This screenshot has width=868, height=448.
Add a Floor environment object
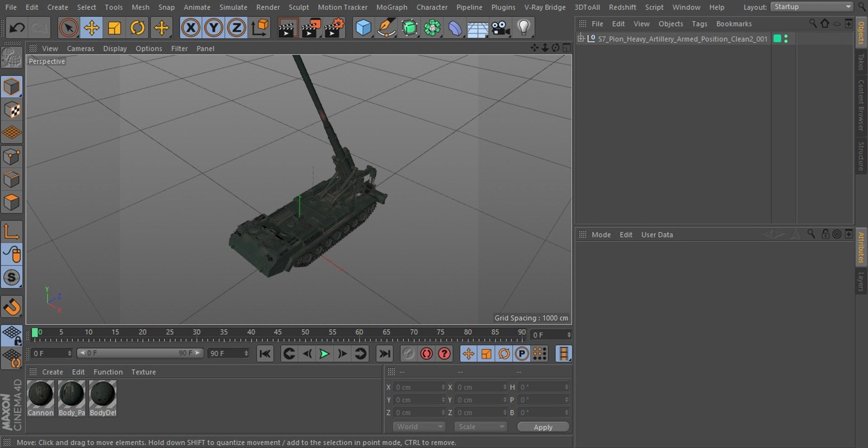pyautogui.click(x=478, y=28)
